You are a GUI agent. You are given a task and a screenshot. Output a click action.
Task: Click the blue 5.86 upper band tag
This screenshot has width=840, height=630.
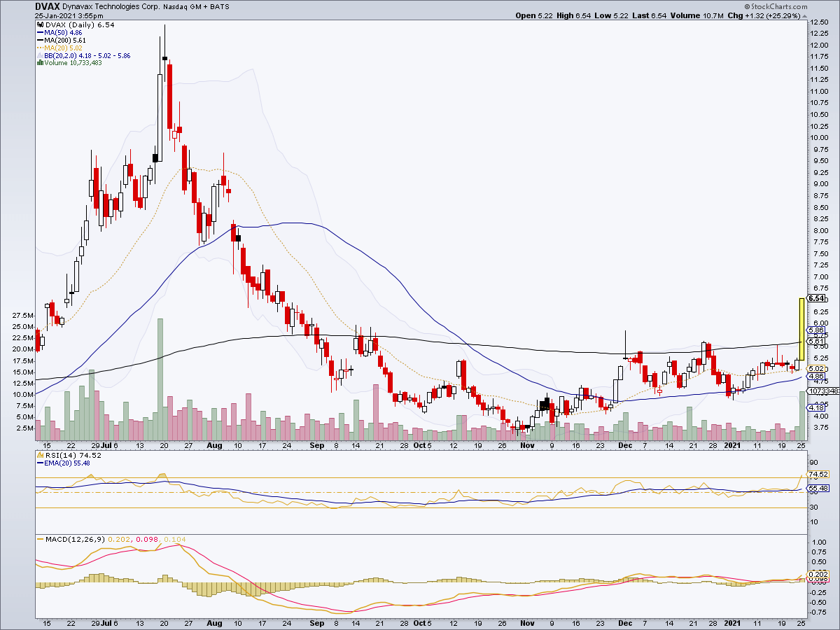pos(815,330)
